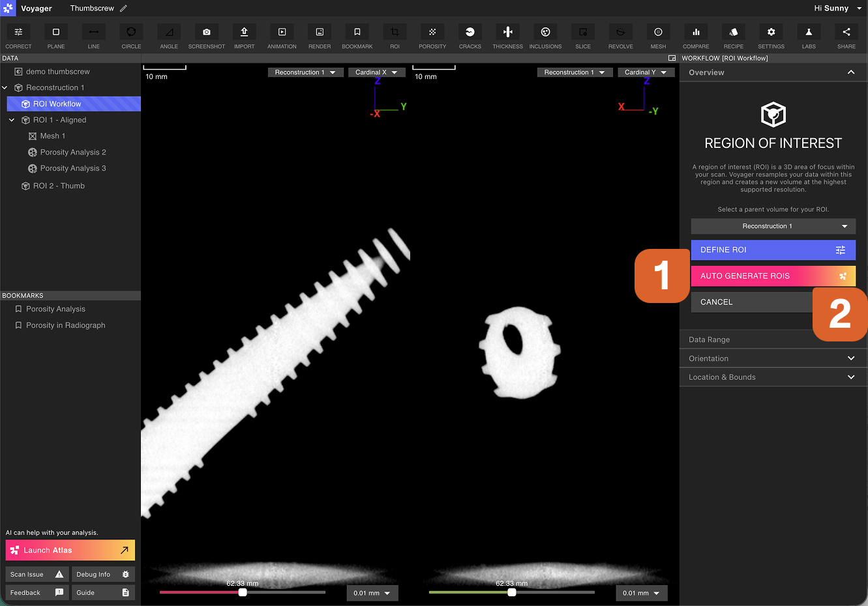Open the Porosity in Radiograph bookmark
Image resolution: width=868 pixels, height=606 pixels.
point(65,325)
